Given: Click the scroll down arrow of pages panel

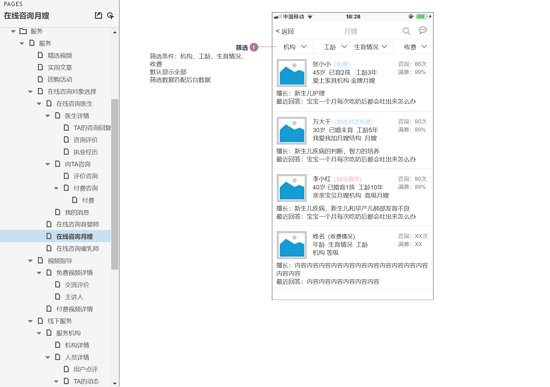Looking at the screenshot, I should pos(115,383).
